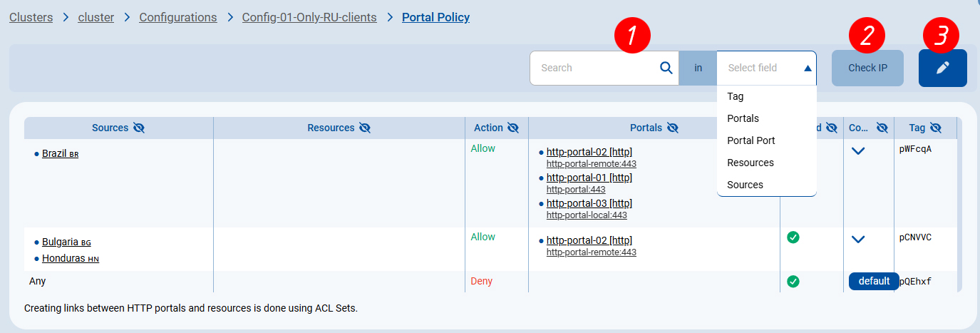Click the green check icon in the Any row
This screenshot has width=980, height=333.
(x=793, y=282)
